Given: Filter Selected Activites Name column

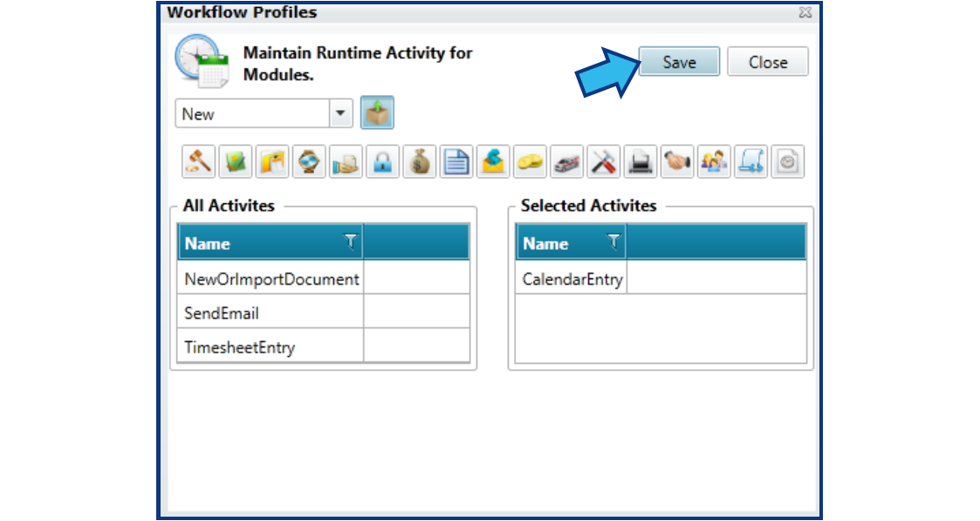Looking at the screenshot, I should [x=613, y=241].
